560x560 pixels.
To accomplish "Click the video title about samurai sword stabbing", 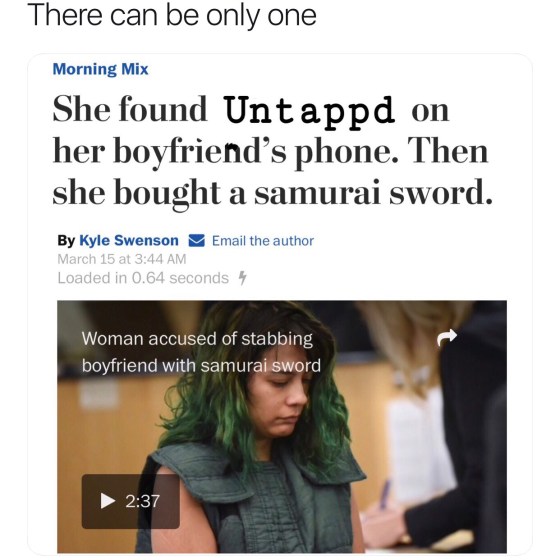I will pyautogui.click(x=201, y=352).
